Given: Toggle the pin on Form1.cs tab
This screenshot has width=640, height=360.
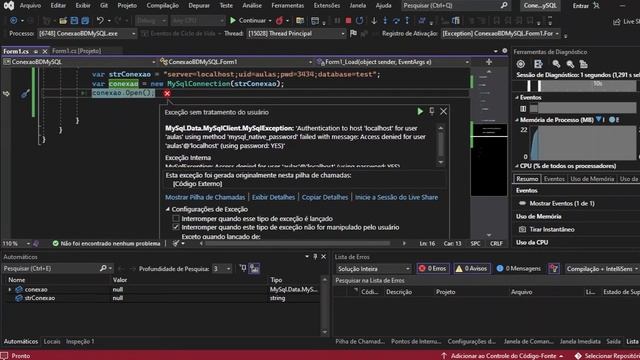Looking at the screenshot, I should [36, 51].
